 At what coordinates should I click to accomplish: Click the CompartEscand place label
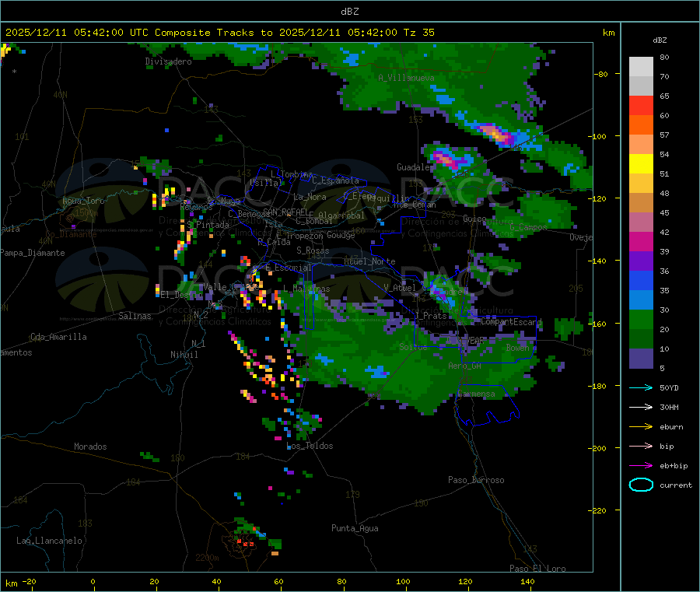tap(511, 321)
